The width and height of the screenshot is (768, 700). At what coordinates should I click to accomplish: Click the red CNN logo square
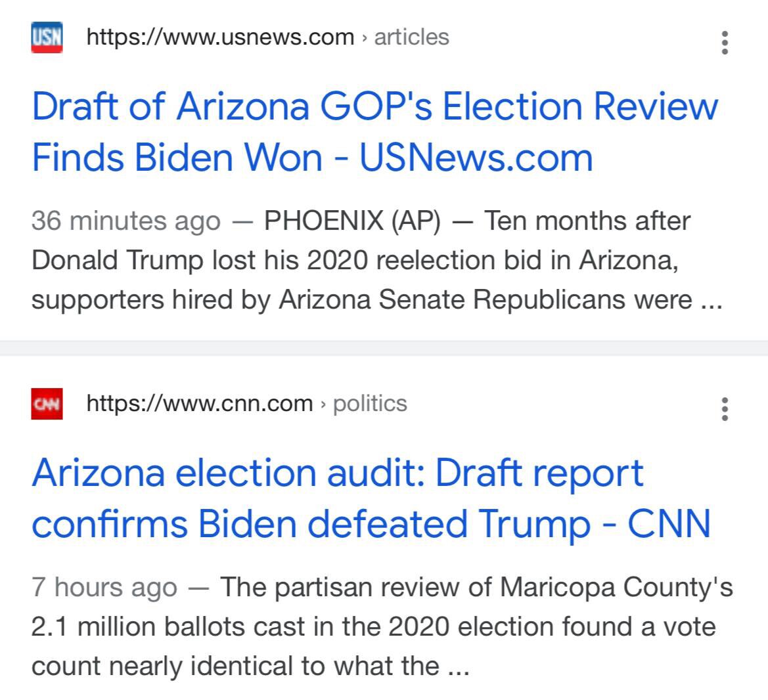click(x=45, y=404)
